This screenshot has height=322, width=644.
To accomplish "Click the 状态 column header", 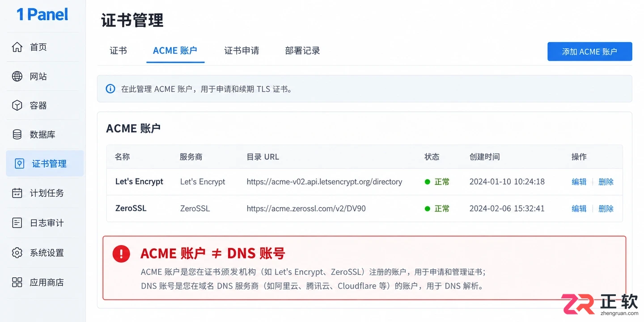I will [432, 157].
